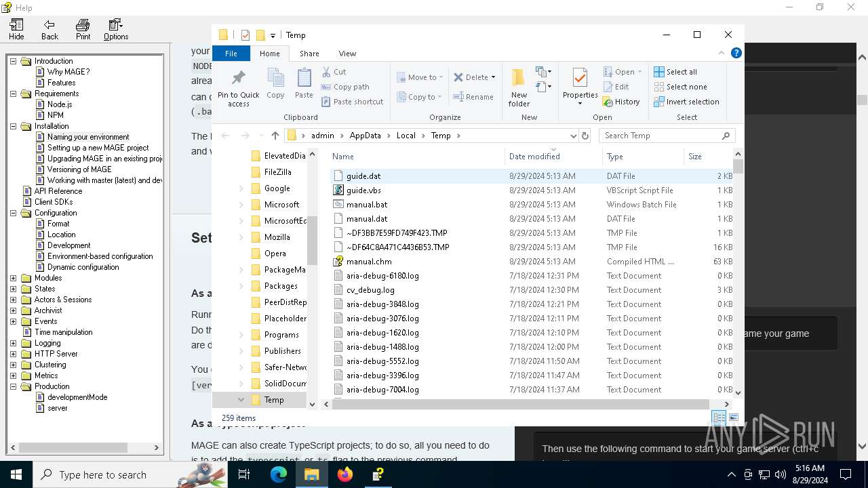Click Invert selection in ribbon

(686, 102)
